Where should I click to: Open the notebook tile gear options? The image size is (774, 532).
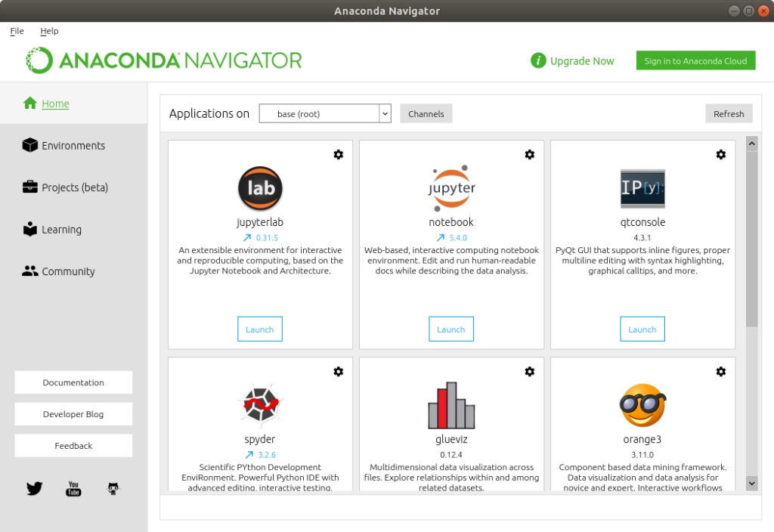(530, 154)
